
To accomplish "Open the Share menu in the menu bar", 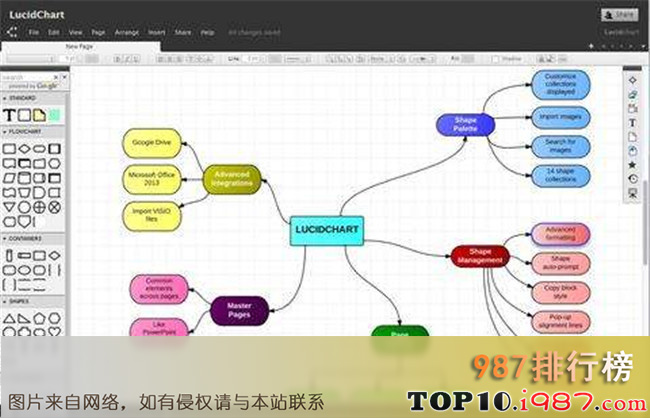I will point(183,32).
